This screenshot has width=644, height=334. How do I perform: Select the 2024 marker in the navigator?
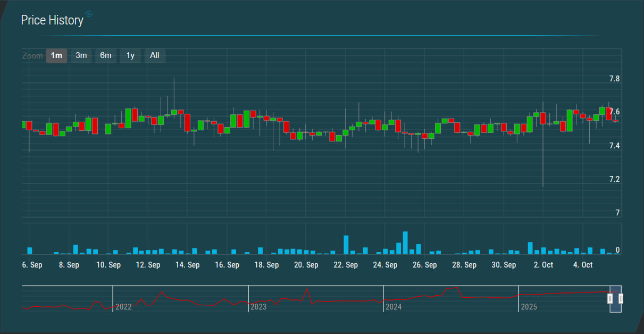click(x=394, y=307)
